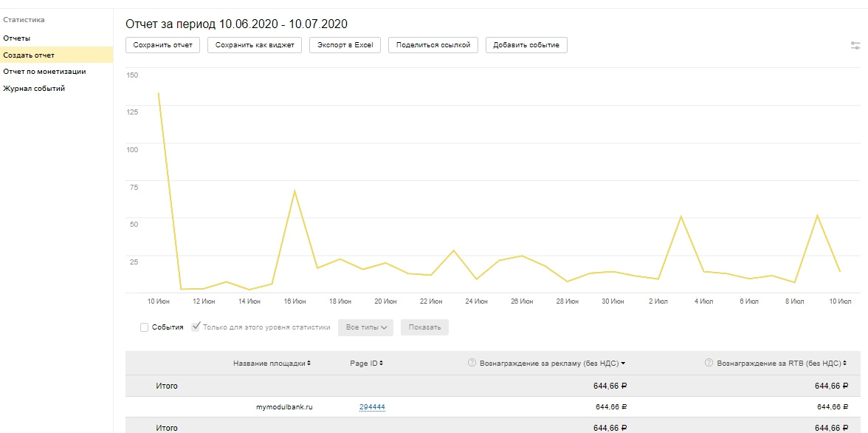Screen dimensions: 868x433
Task: Open the chart settings sliders icon
Action: [855, 46]
